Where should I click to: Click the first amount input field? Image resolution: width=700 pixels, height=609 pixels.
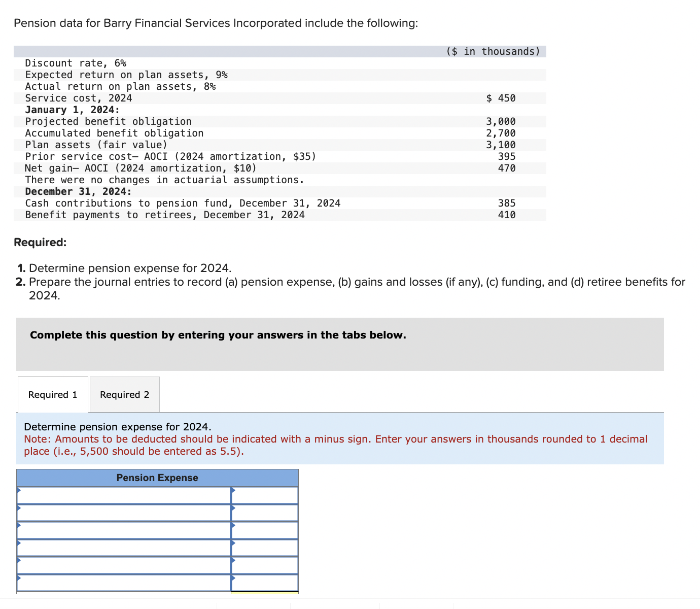[265, 495]
